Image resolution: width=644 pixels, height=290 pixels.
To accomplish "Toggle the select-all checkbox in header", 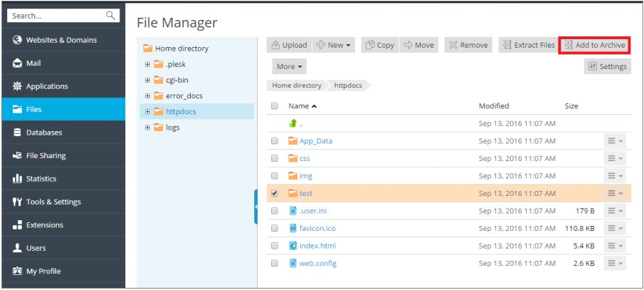I will click(x=275, y=105).
